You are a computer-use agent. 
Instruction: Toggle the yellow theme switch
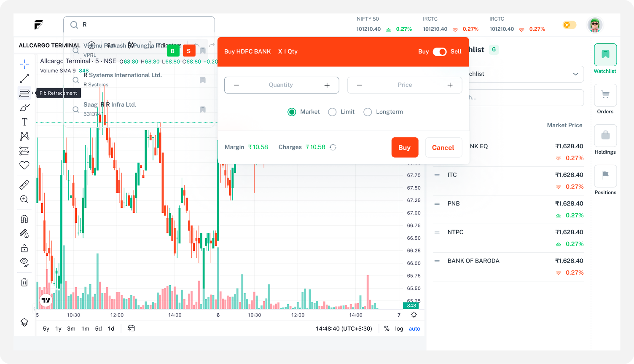pos(570,25)
